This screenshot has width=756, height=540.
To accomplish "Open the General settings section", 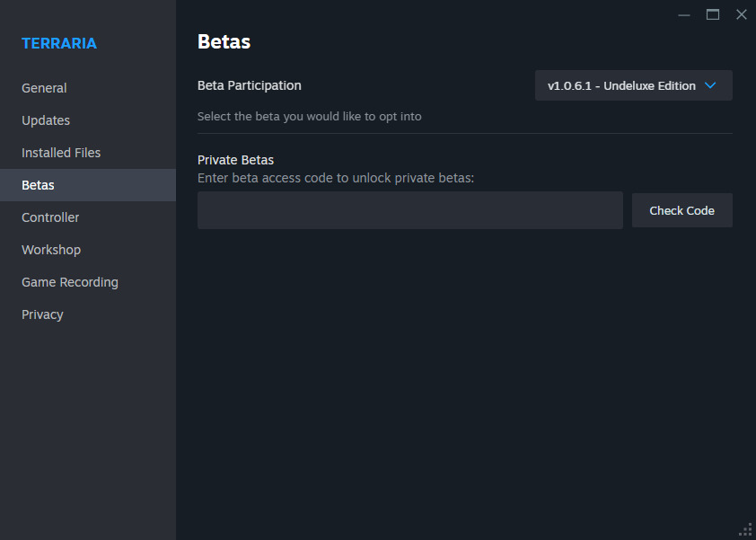I will (44, 88).
